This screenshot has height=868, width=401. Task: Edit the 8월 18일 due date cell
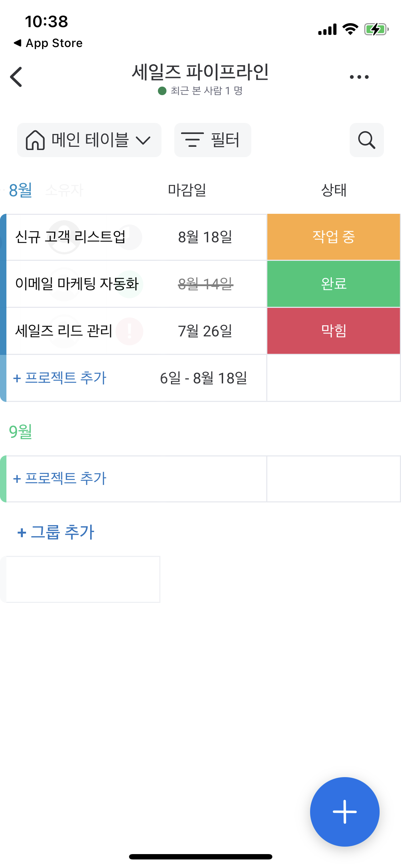pos(205,237)
